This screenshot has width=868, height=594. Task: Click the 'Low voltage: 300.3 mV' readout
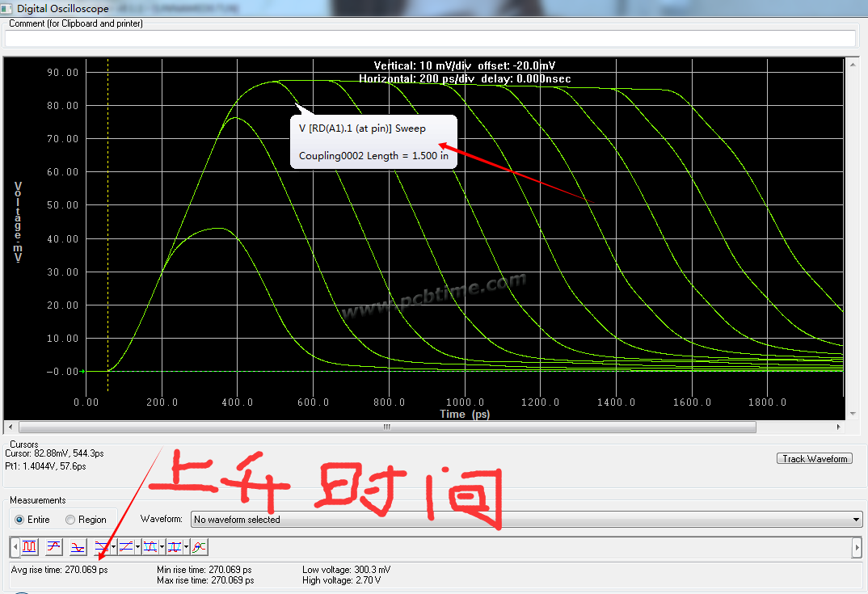coord(346,570)
